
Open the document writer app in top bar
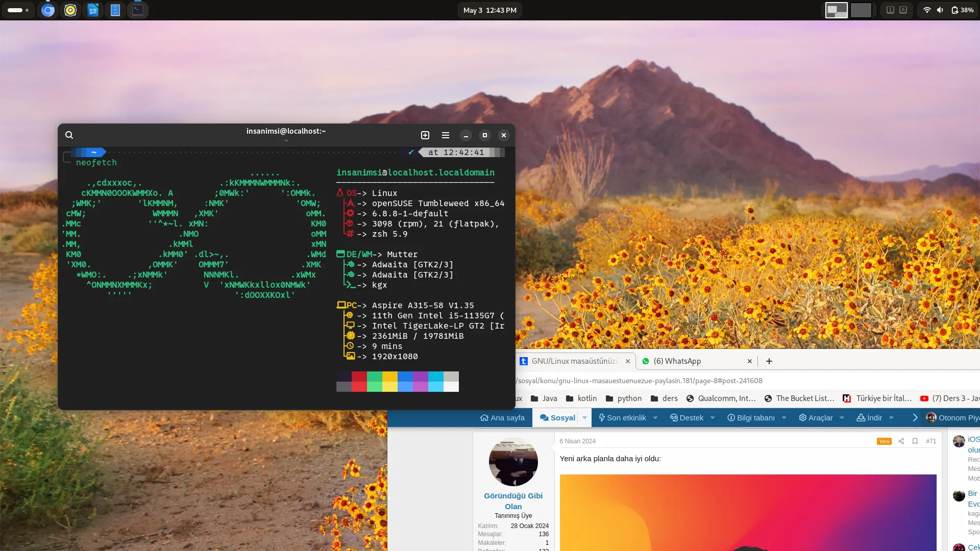[x=93, y=10]
